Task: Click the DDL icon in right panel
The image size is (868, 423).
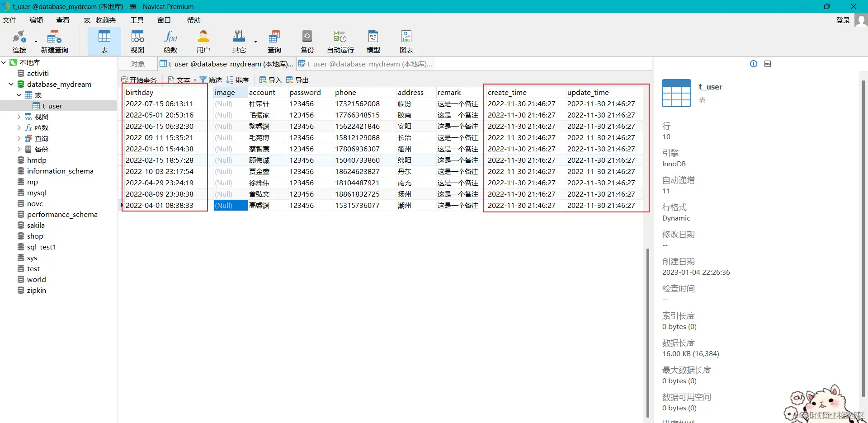Action: [x=768, y=64]
